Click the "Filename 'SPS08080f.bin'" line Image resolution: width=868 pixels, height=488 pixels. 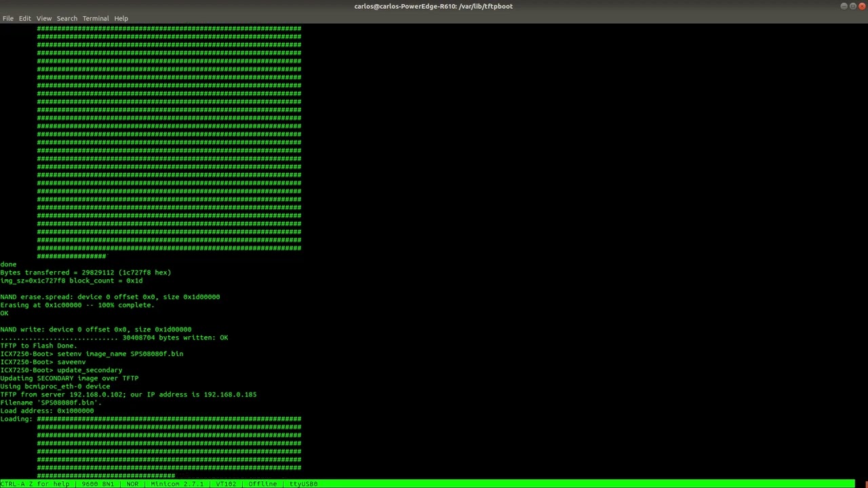tap(51, 403)
